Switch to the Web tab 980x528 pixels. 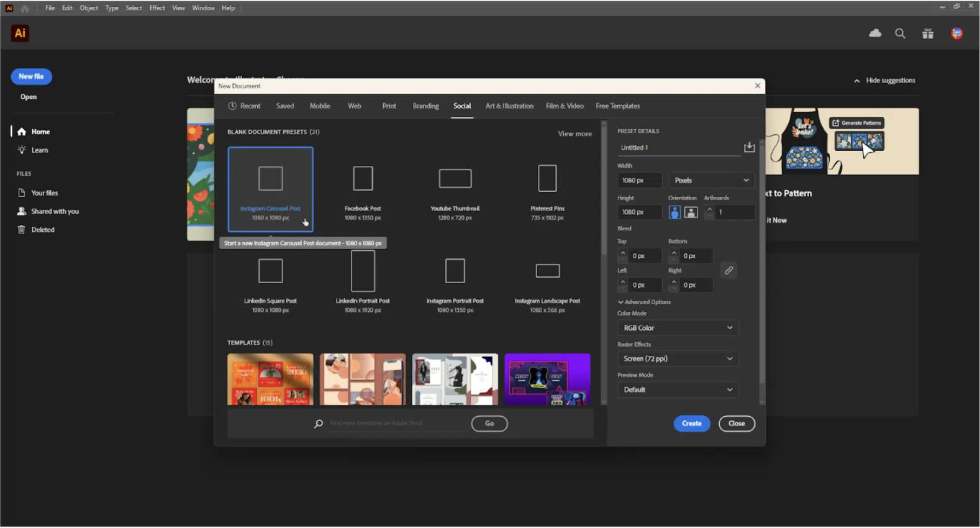click(x=355, y=106)
